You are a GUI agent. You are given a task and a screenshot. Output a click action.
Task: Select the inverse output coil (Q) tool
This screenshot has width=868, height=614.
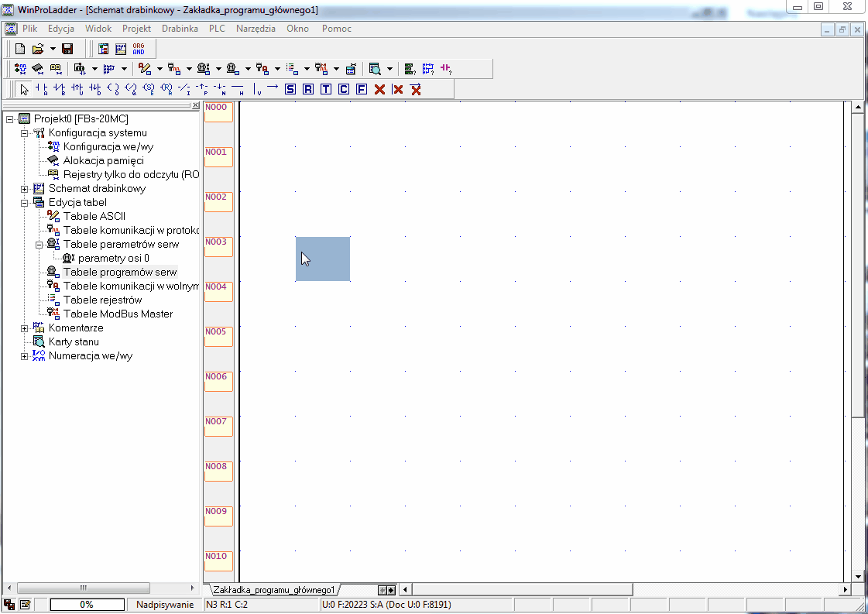tap(131, 89)
